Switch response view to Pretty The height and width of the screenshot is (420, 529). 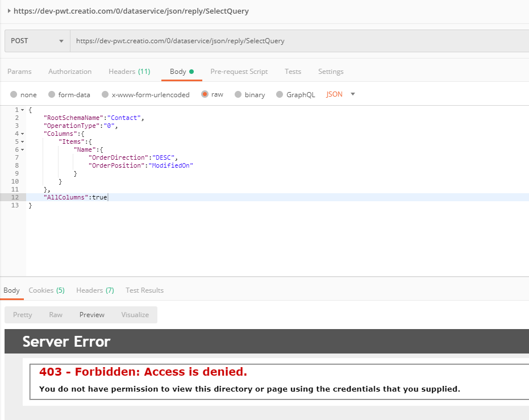pos(22,315)
